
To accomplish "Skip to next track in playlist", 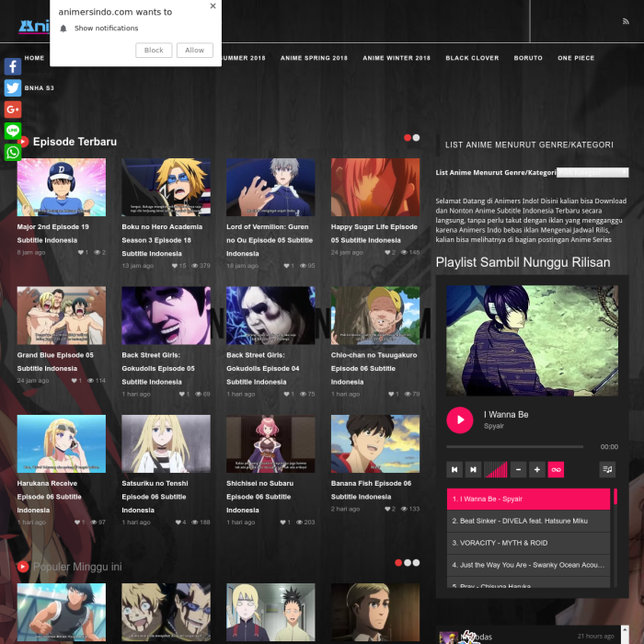I will pyautogui.click(x=473, y=469).
